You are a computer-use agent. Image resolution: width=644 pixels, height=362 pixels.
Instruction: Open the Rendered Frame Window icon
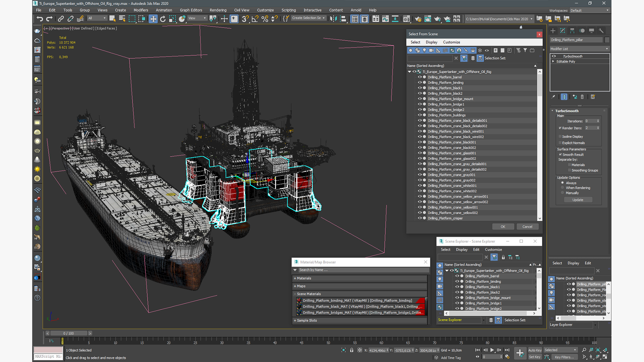click(428, 19)
